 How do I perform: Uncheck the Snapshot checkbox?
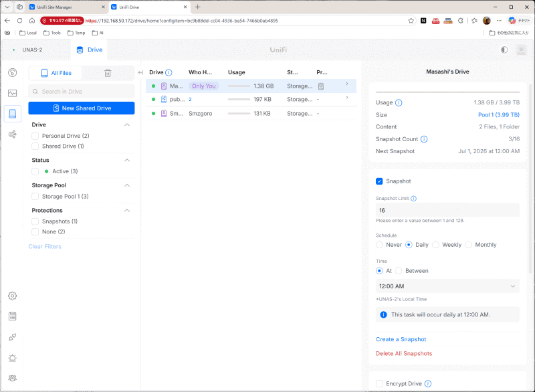pos(379,181)
